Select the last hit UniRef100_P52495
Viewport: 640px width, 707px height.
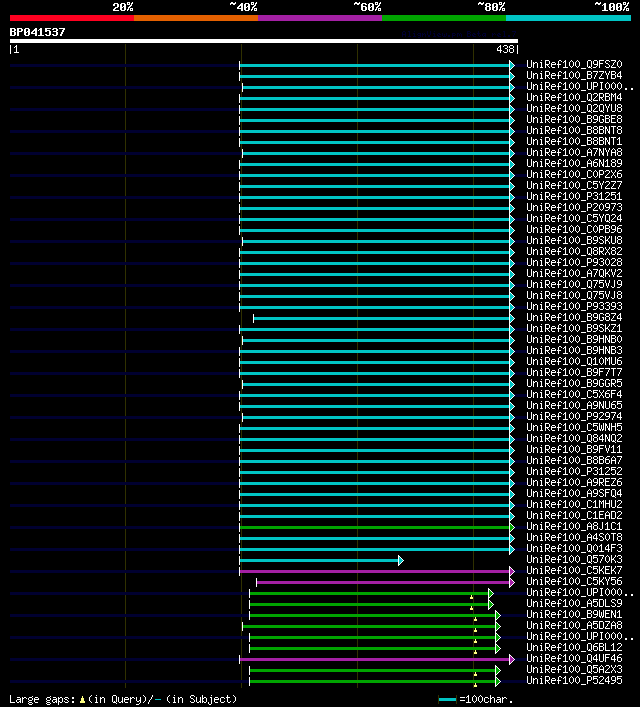574,680
